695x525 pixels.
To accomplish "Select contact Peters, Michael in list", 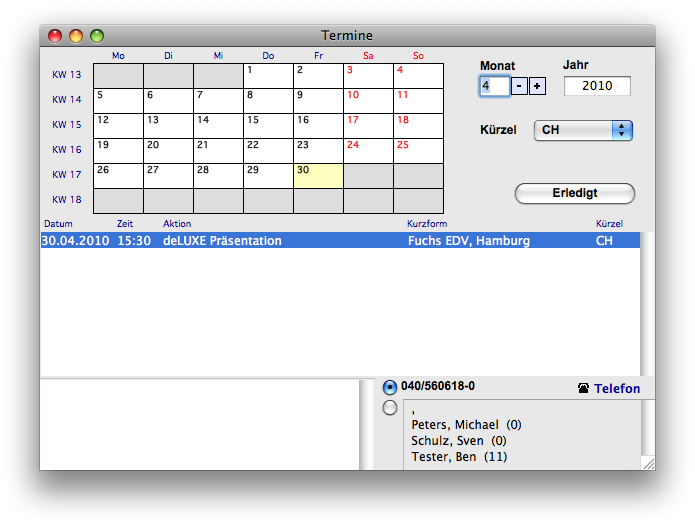I will (465, 425).
